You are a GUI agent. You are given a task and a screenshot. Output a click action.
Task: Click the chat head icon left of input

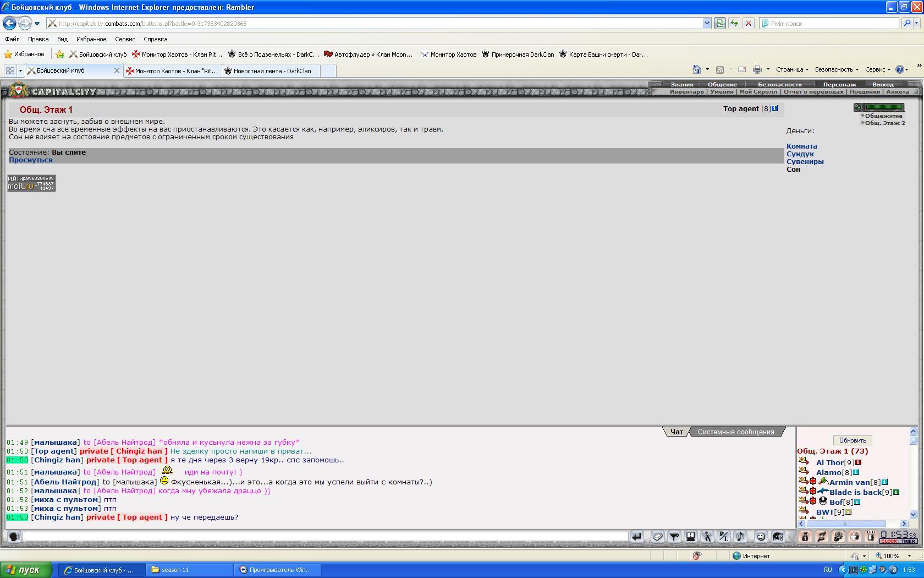14,536
